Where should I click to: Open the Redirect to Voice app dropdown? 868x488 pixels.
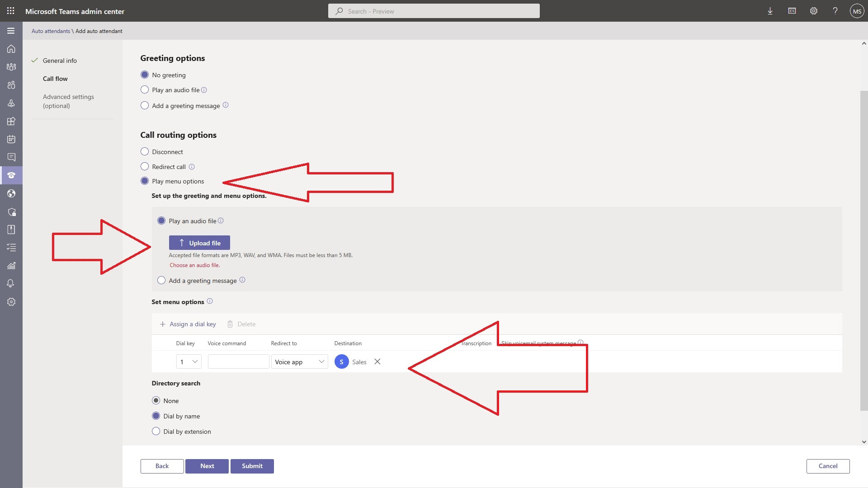click(299, 361)
